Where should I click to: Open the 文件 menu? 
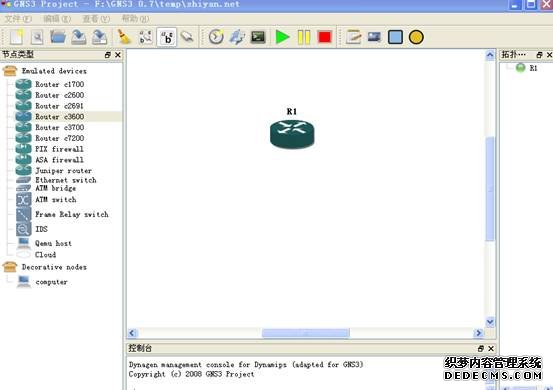pyautogui.click(x=18, y=19)
